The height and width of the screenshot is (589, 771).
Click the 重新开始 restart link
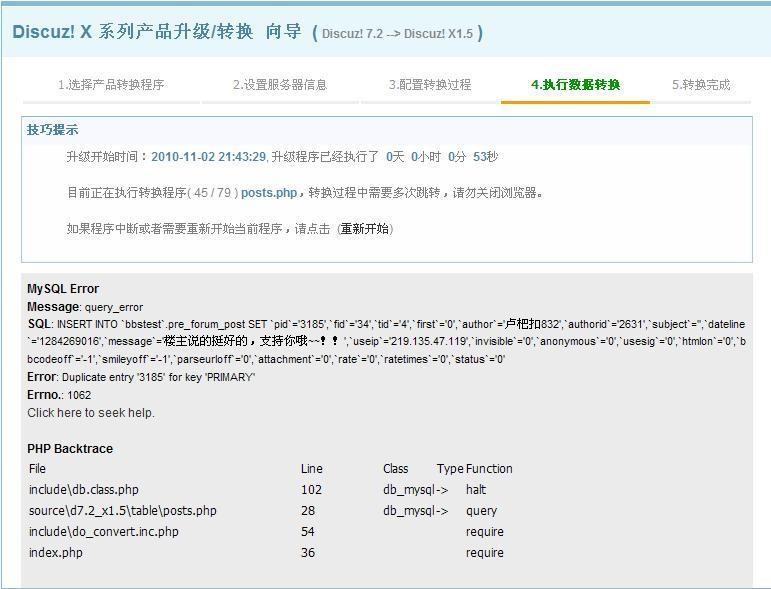tap(365, 229)
